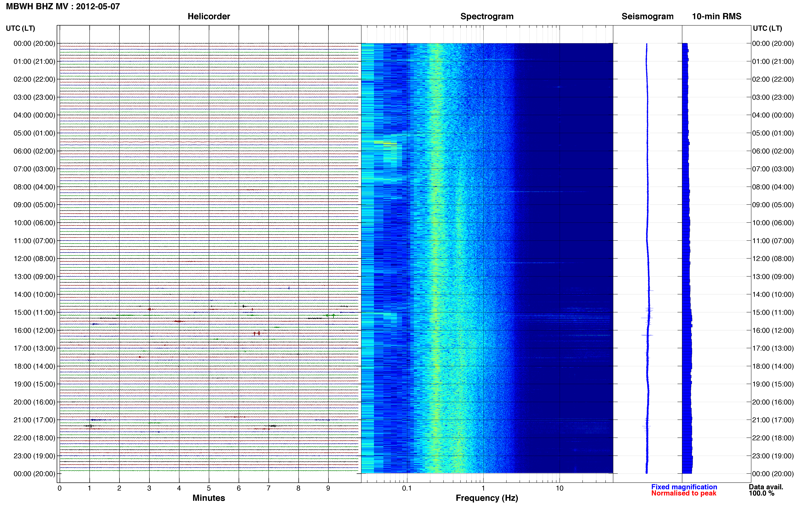Pick Helicorder time label "05:00 (01:00)"
Viewport: 812px width, 508px height.
[x=34, y=133]
